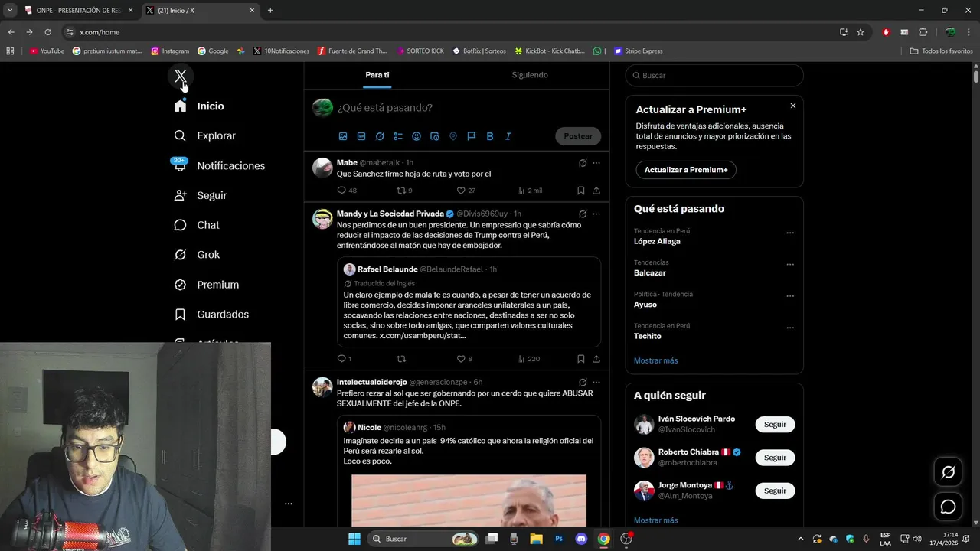Image resolution: width=980 pixels, height=551 pixels.
Task: Toggle italic text in composer
Action: (x=508, y=136)
